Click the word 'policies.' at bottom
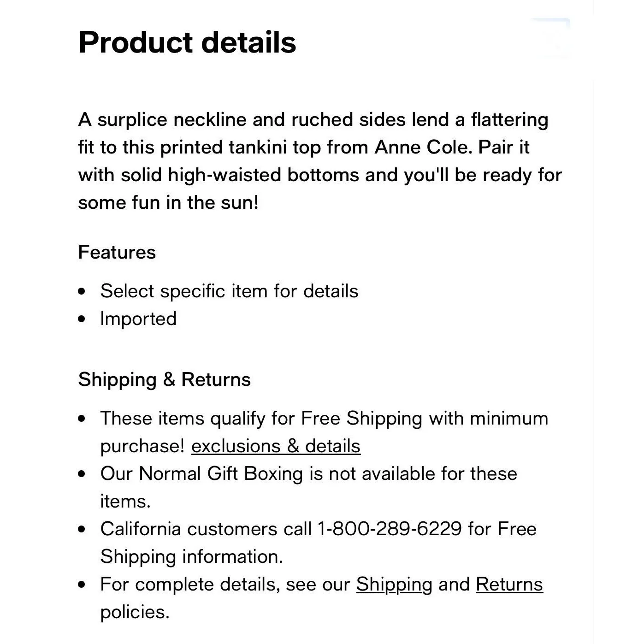The height and width of the screenshot is (644, 644). [135, 612]
